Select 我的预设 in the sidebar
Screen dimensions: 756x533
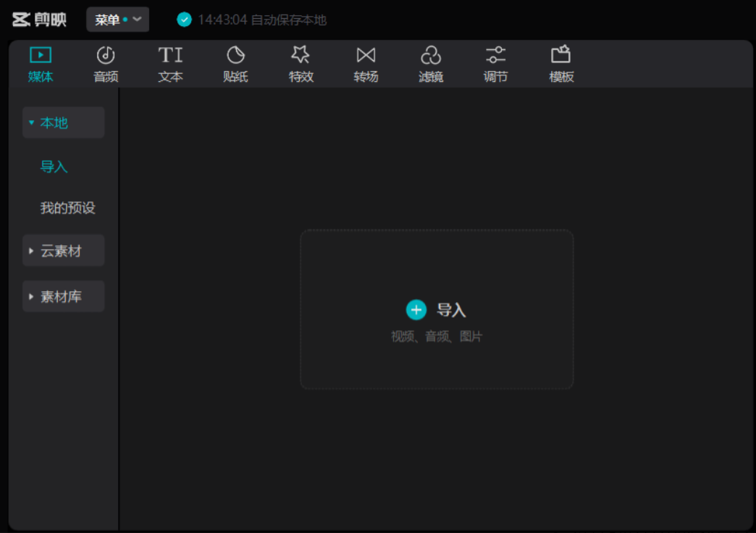pos(68,208)
